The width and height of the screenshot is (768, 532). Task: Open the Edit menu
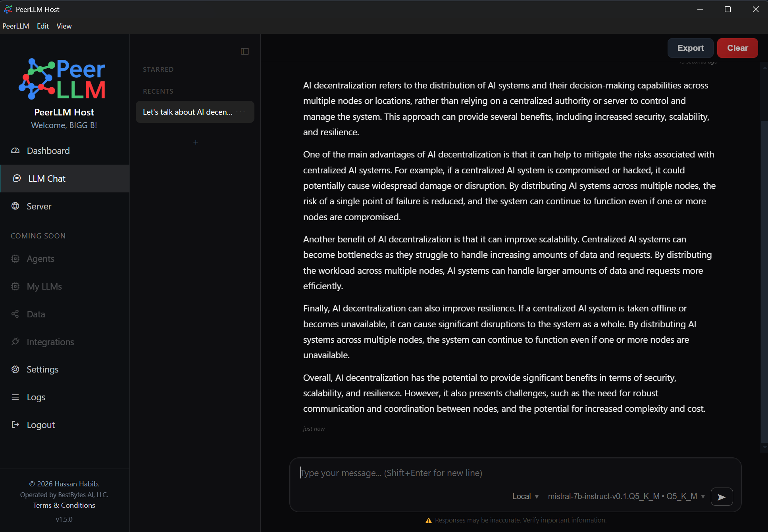point(42,26)
